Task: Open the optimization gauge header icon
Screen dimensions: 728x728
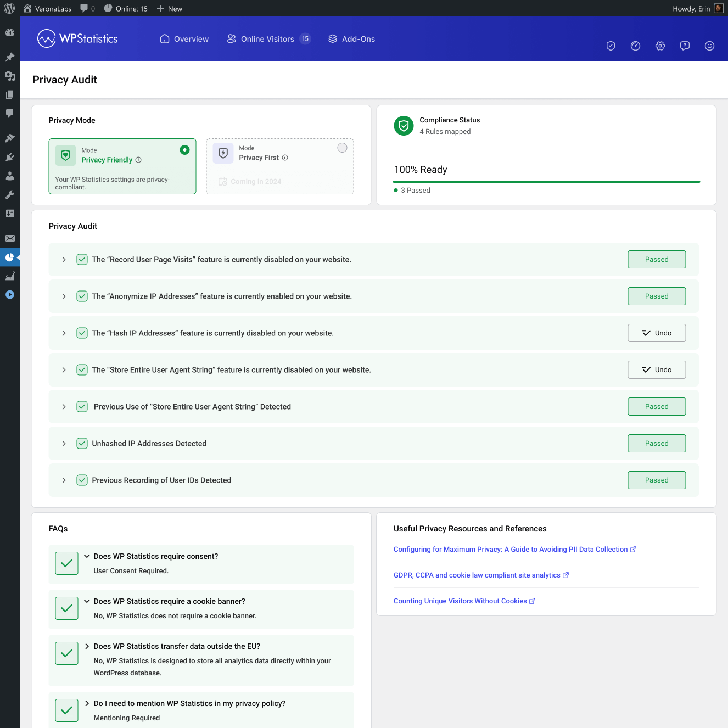Action: pos(635,46)
